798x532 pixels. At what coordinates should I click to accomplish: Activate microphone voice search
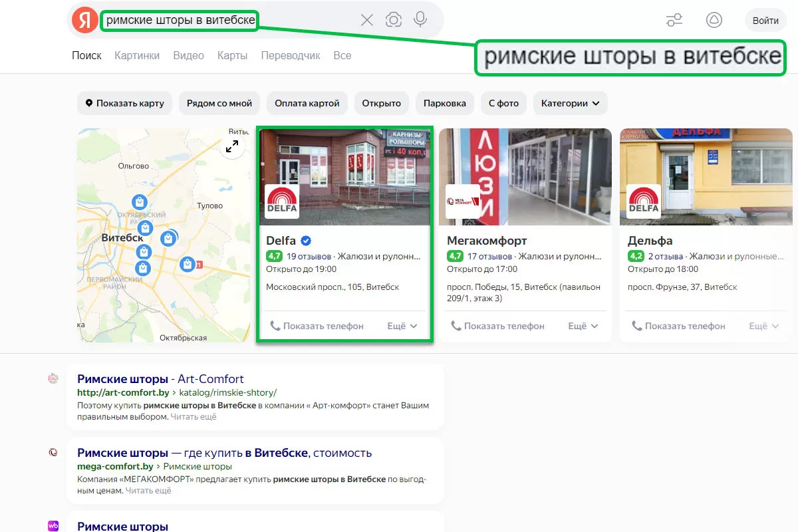tap(420, 20)
